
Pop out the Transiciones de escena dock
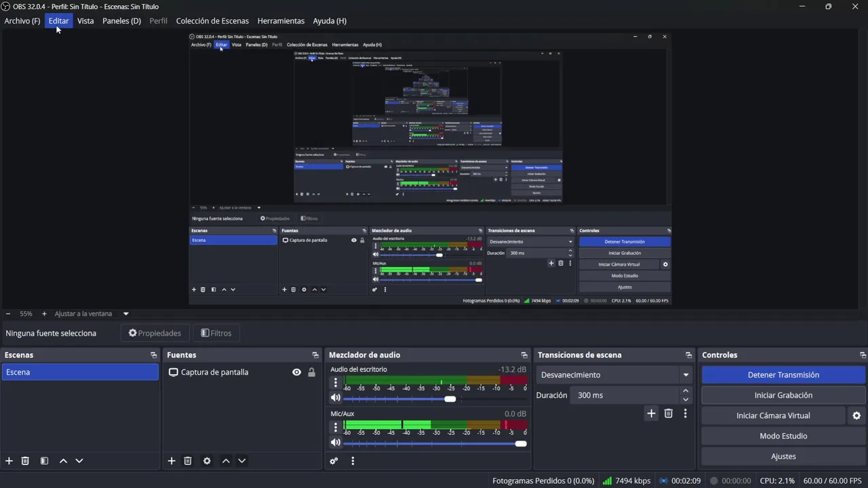point(689,355)
